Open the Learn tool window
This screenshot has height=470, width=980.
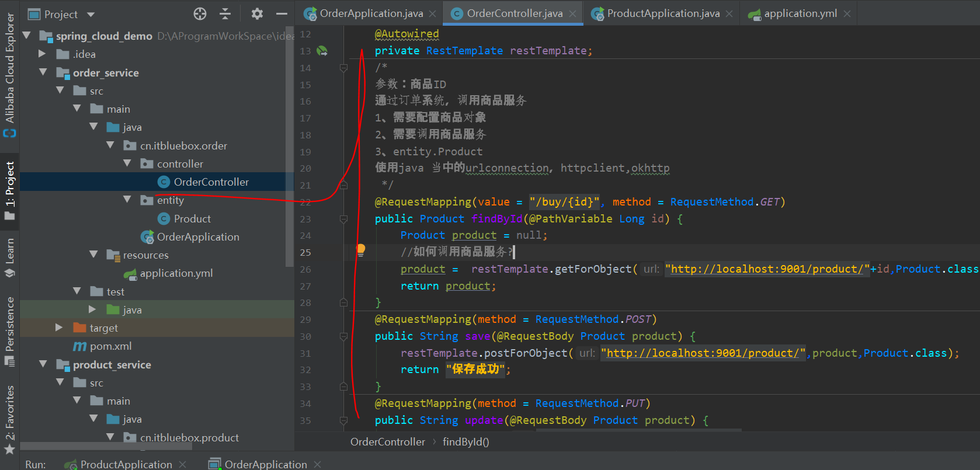[10, 257]
